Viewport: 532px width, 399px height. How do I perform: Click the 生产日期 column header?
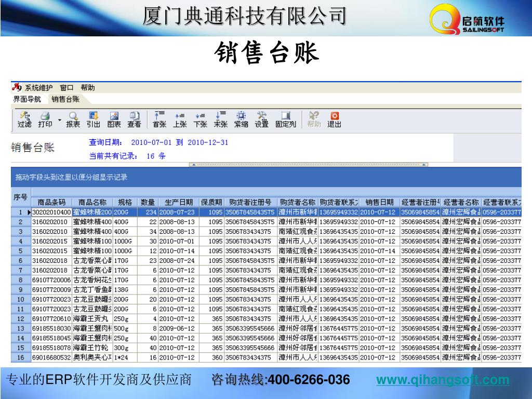point(179,202)
